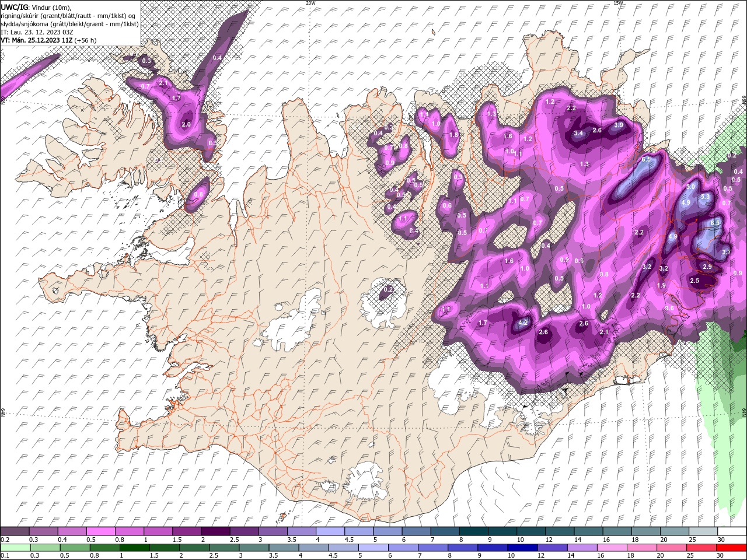Viewport: 747px width, 560px height.
Task: Click the 0.2 value on the central glacier
Action: pyautogui.click(x=388, y=289)
